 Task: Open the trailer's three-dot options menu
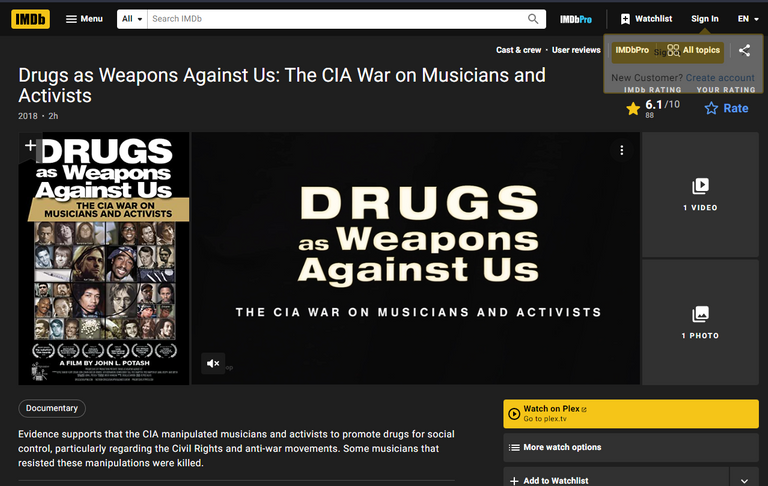(622, 150)
